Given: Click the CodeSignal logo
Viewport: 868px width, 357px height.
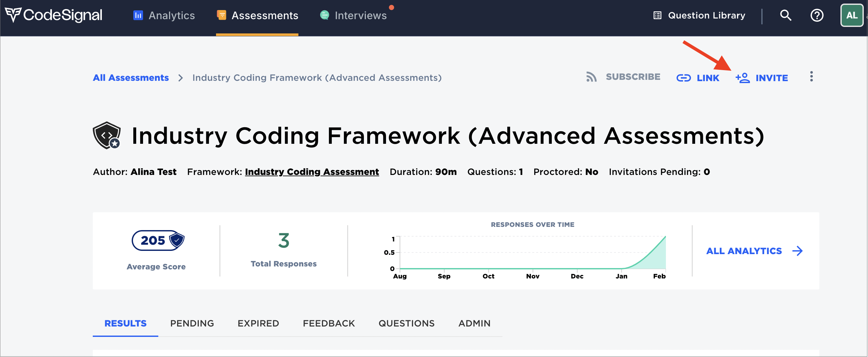Looking at the screenshot, I should click(x=54, y=15).
